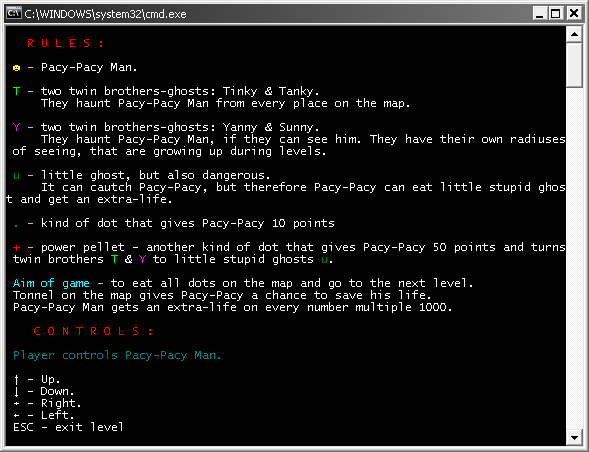Click the scrollbar up arrow button

[x=574, y=35]
